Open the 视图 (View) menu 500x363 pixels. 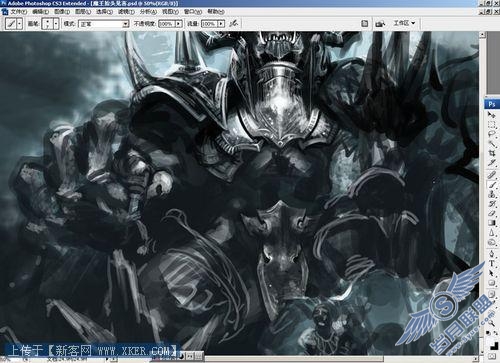pos(170,12)
